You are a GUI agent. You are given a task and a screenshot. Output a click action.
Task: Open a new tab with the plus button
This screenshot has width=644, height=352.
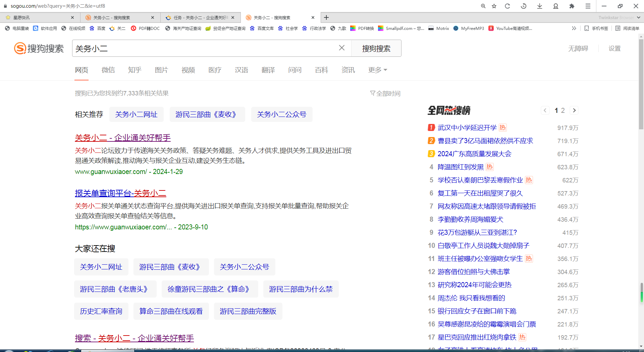tap(326, 17)
